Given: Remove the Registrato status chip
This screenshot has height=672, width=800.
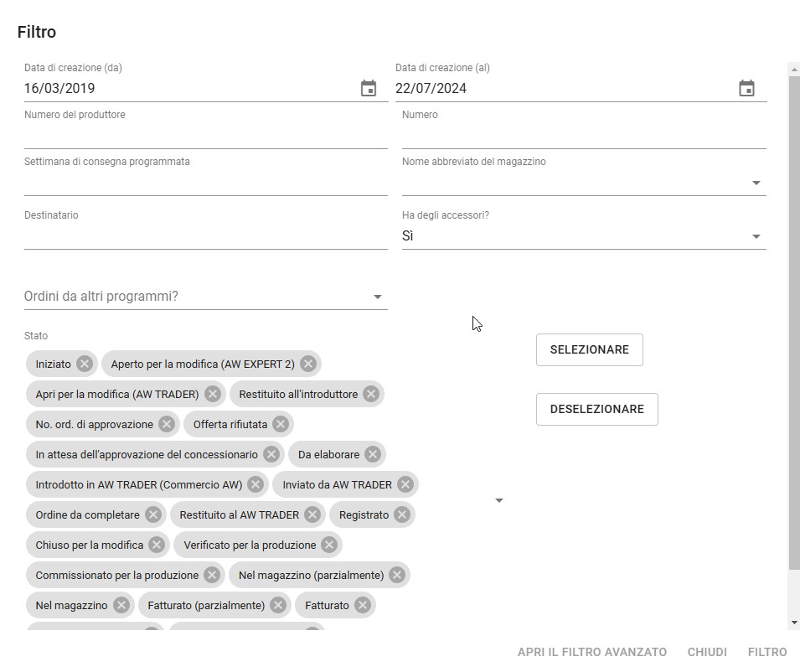Looking at the screenshot, I should pos(402,515).
